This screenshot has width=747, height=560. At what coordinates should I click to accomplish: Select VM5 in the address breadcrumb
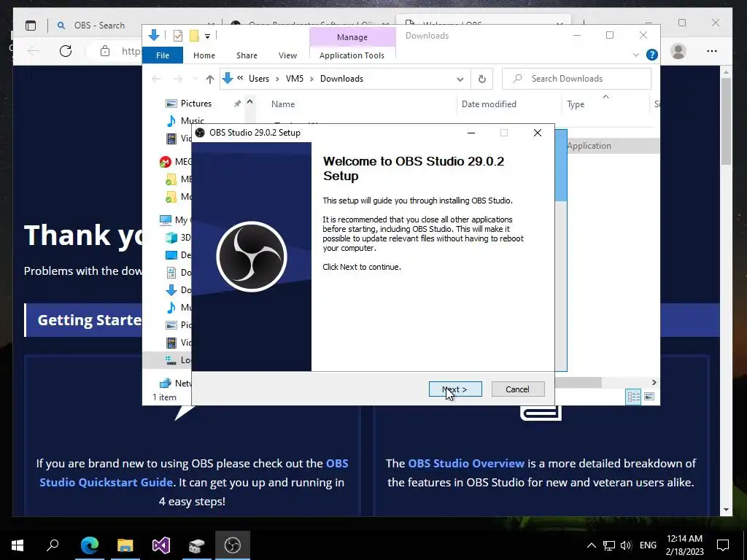click(x=295, y=79)
